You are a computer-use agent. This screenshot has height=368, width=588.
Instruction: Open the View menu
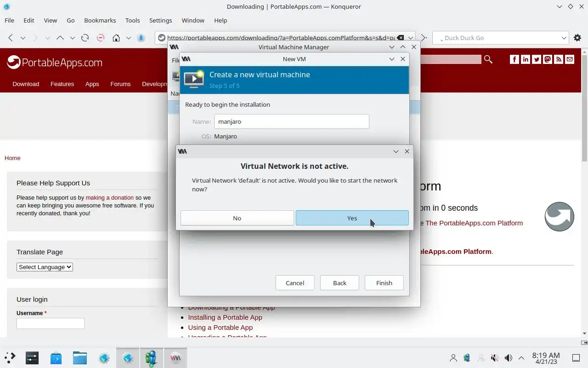[51, 20]
